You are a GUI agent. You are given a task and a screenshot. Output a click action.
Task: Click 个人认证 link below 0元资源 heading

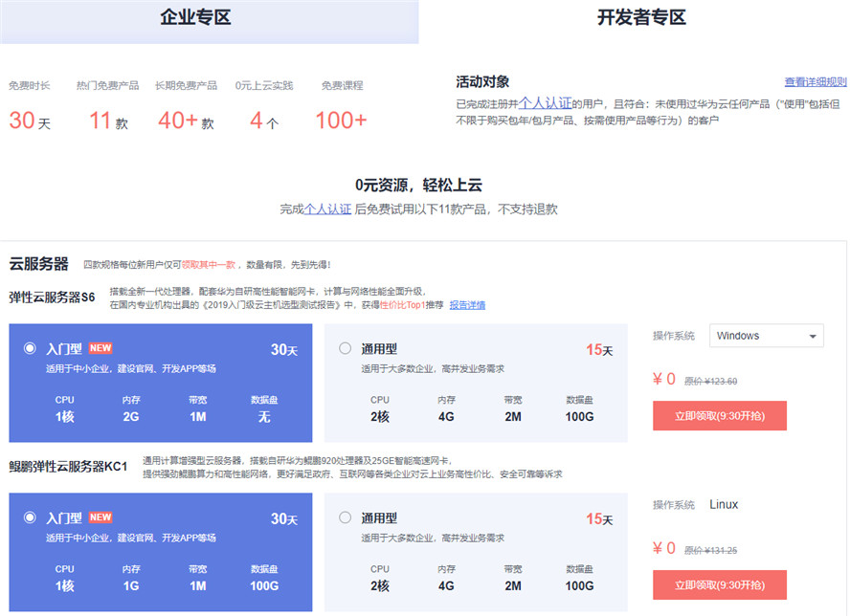coord(328,209)
